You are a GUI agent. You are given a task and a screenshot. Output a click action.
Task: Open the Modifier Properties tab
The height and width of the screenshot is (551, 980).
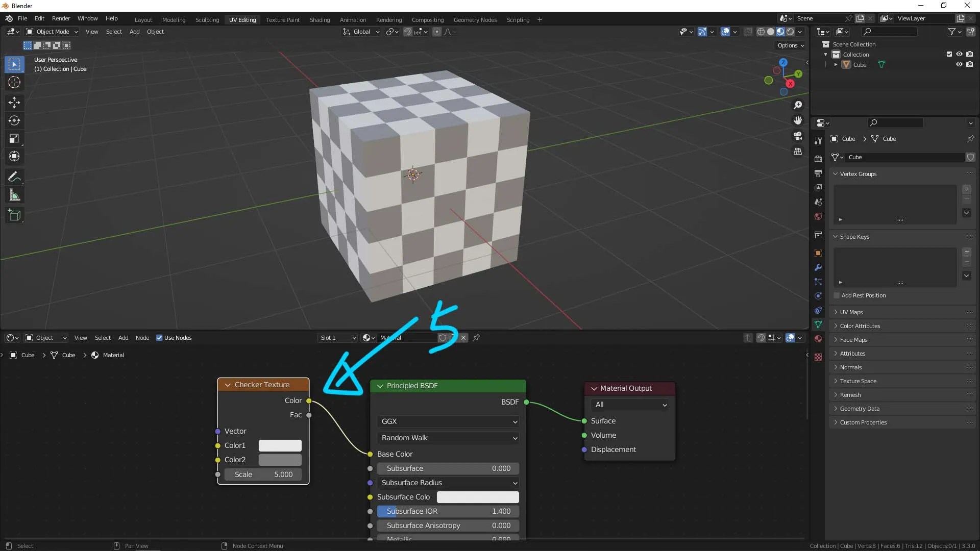click(818, 267)
